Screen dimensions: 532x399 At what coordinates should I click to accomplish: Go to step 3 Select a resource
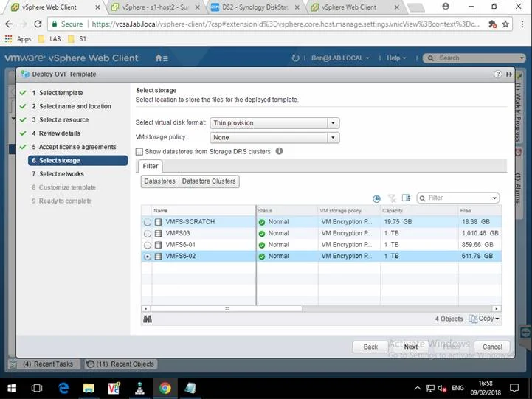point(61,120)
